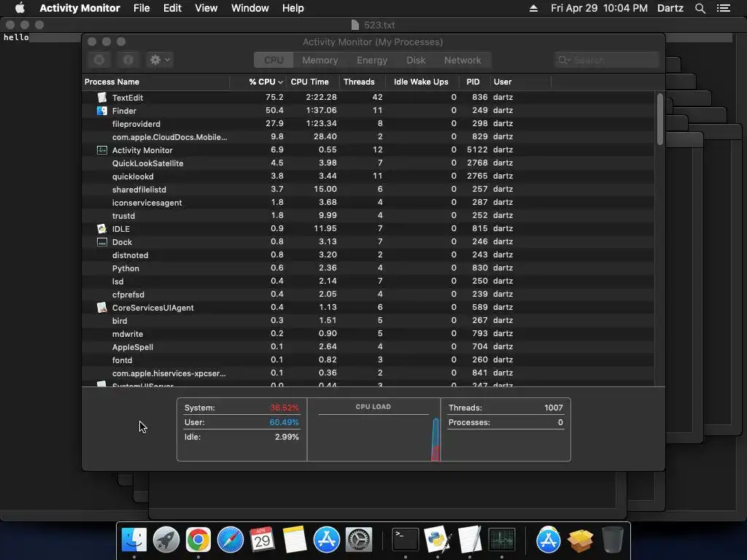This screenshot has height=560, width=747.
Task: Sort by CPU Time column header
Action: point(313,82)
